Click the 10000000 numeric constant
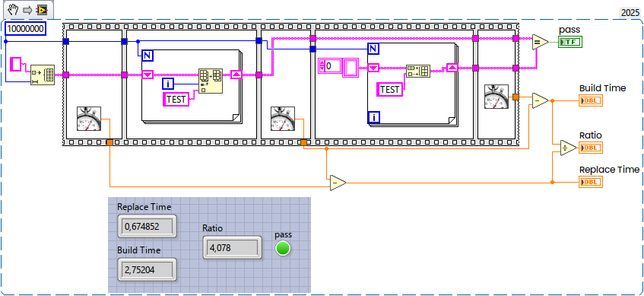644x296 pixels. coord(25,29)
